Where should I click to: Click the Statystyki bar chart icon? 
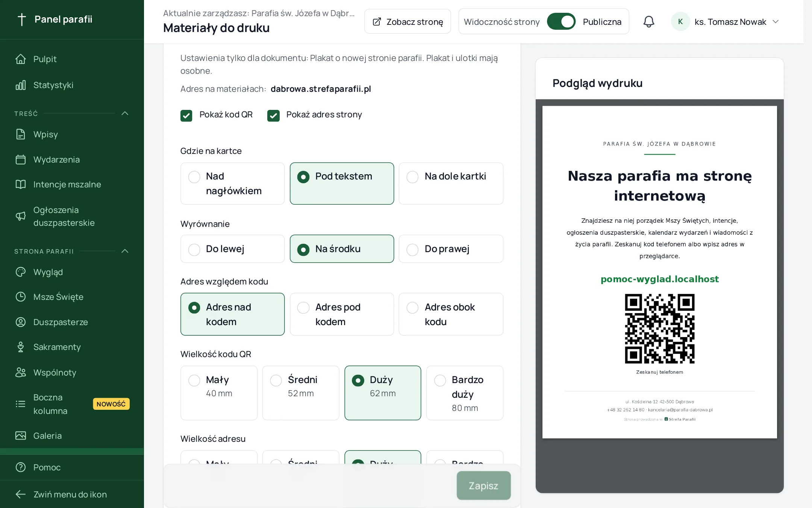21,85
